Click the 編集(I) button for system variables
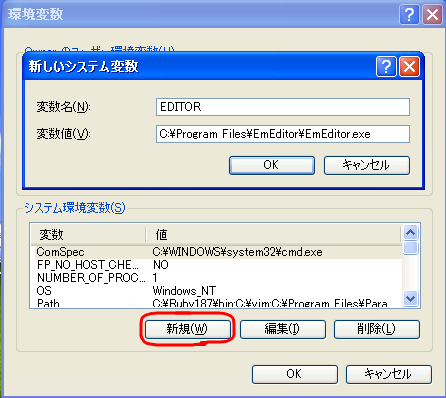 pos(283,329)
